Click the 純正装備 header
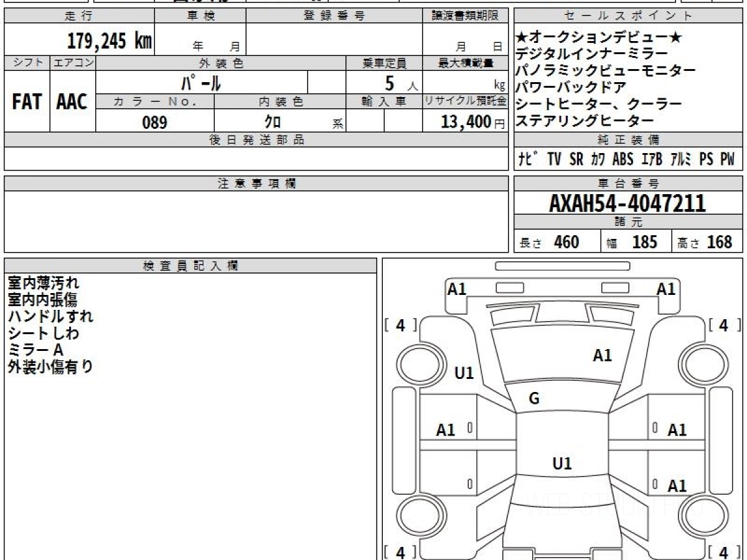 coord(629,139)
